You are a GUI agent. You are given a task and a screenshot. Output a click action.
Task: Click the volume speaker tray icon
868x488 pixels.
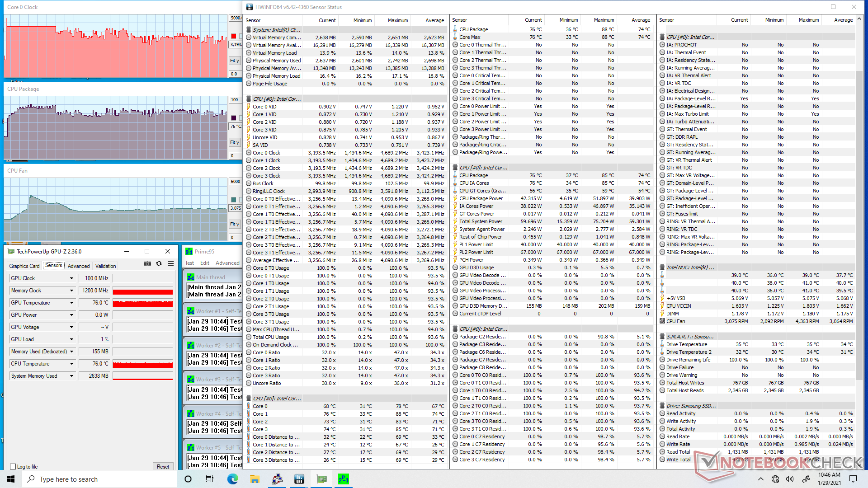pos(790,479)
